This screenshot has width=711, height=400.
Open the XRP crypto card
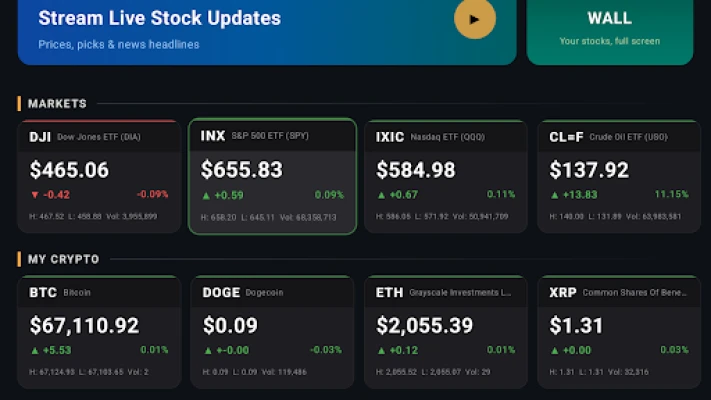coord(619,332)
